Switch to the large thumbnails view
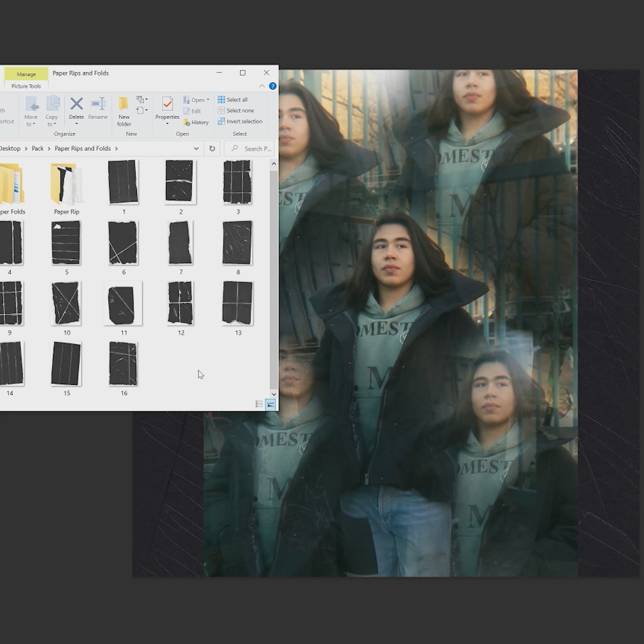Viewport: 644px width, 644px height. click(271, 404)
